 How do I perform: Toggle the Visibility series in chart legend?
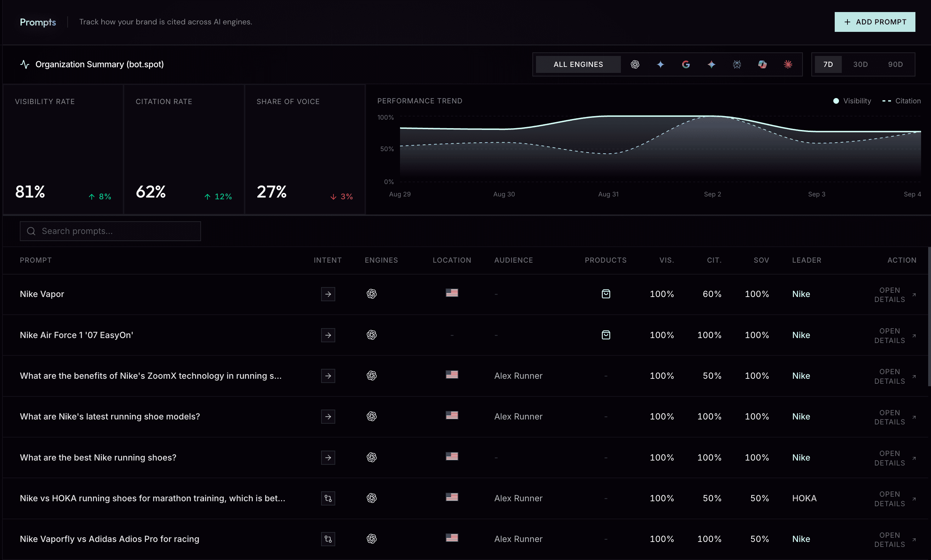[x=852, y=101]
